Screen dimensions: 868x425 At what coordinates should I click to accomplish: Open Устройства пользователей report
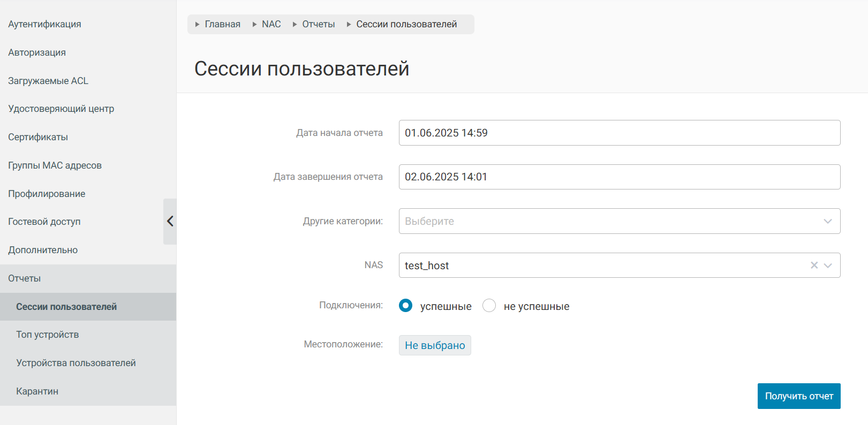pyautogui.click(x=76, y=363)
